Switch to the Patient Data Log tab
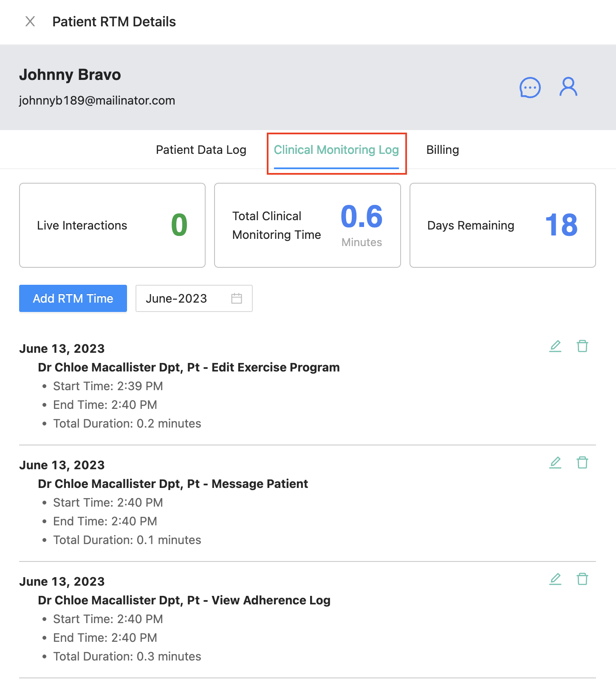This screenshot has height=686, width=616. (x=201, y=150)
